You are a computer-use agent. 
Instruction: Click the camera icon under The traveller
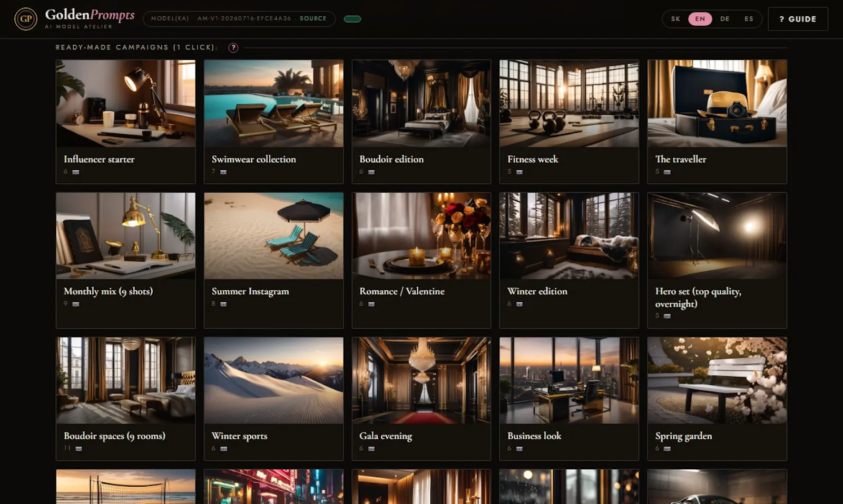coord(667,172)
